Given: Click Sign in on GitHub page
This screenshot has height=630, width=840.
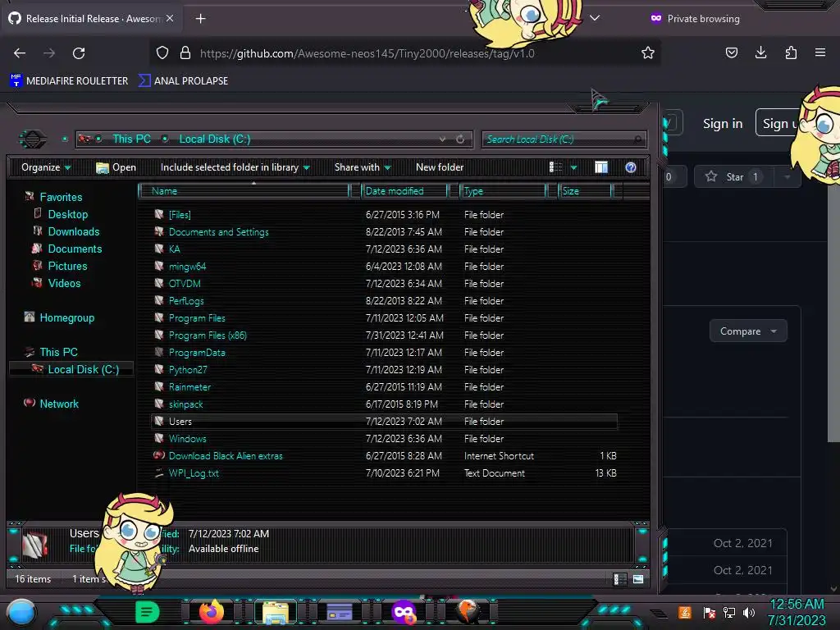Looking at the screenshot, I should (723, 124).
